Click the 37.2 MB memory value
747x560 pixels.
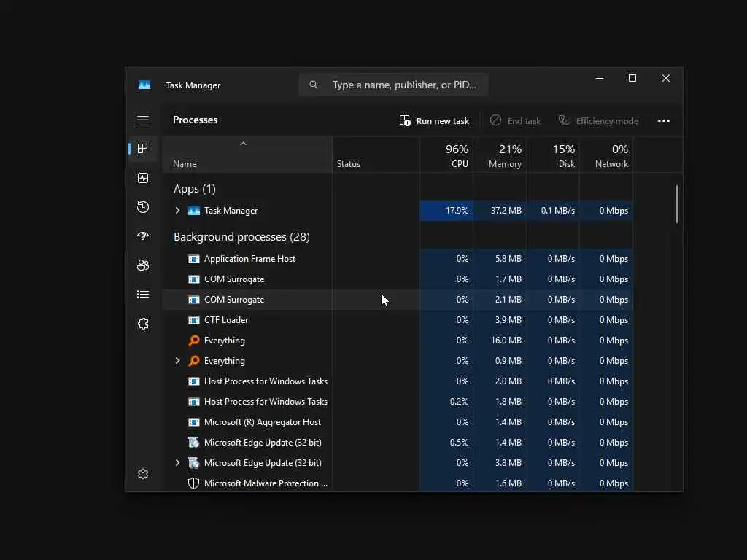[x=500, y=211]
